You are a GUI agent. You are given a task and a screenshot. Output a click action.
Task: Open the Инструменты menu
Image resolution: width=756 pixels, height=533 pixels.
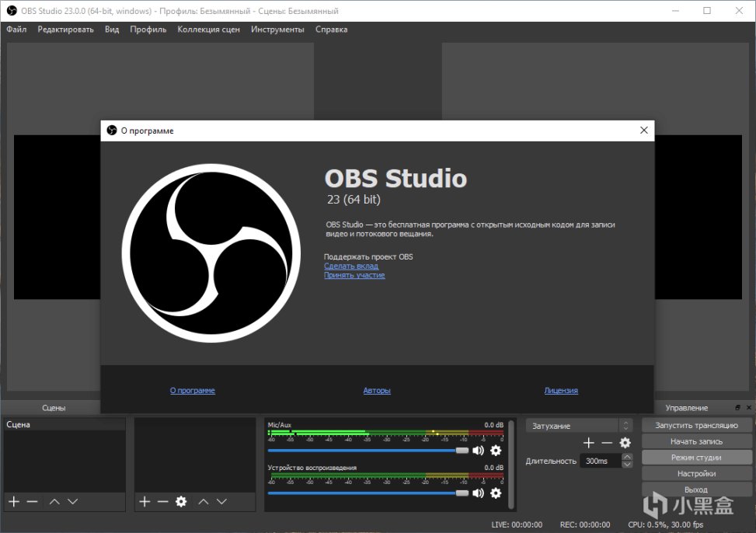[277, 30]
